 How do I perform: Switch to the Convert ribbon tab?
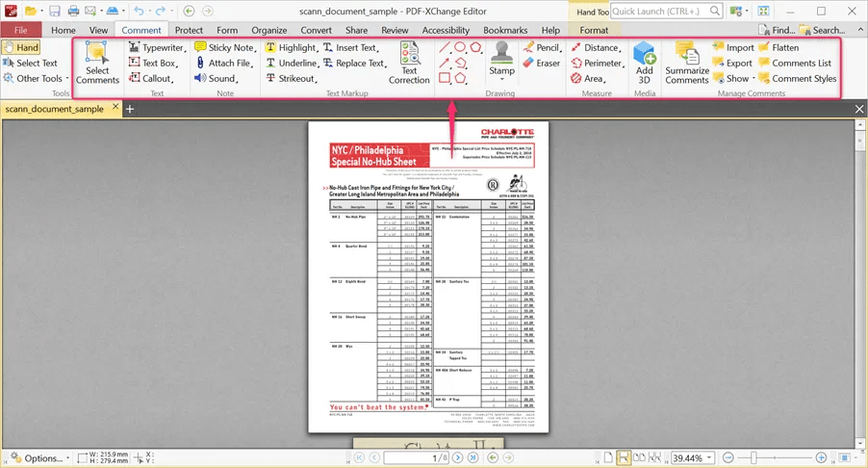[316, 30]
